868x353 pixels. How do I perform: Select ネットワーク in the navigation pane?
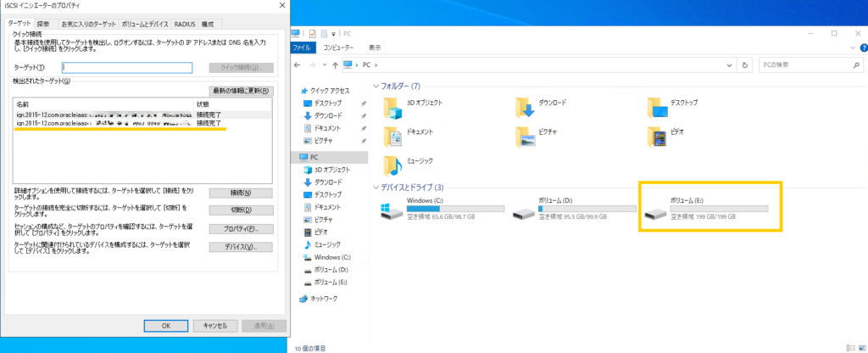click(323, 298)
